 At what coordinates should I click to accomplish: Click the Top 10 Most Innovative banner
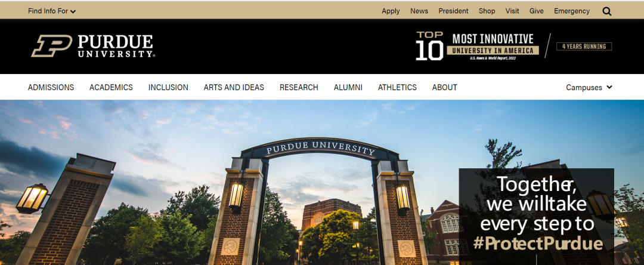click(x=477, y=46)
